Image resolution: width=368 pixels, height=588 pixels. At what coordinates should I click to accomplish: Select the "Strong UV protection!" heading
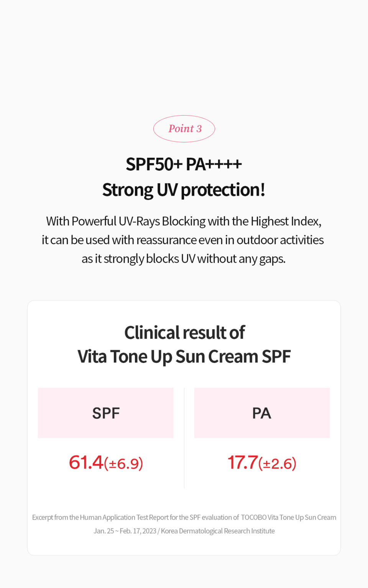[x=184, y=190]
